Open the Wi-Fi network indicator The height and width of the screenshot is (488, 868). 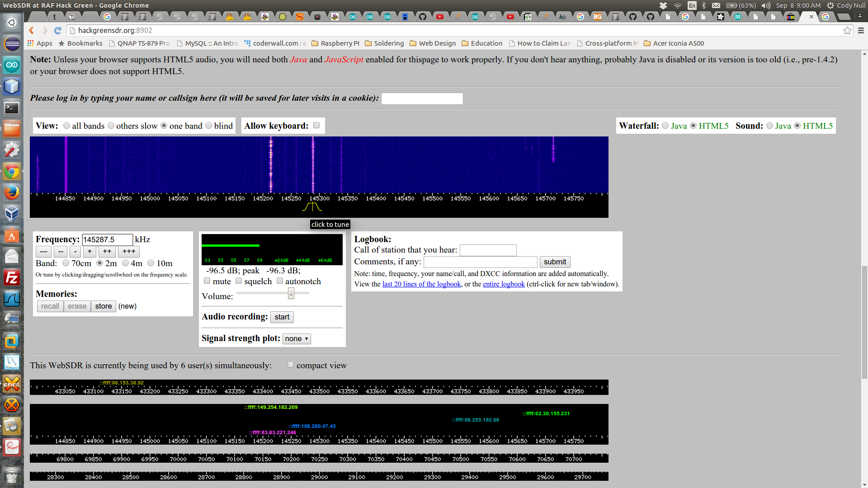coord(677,5)
